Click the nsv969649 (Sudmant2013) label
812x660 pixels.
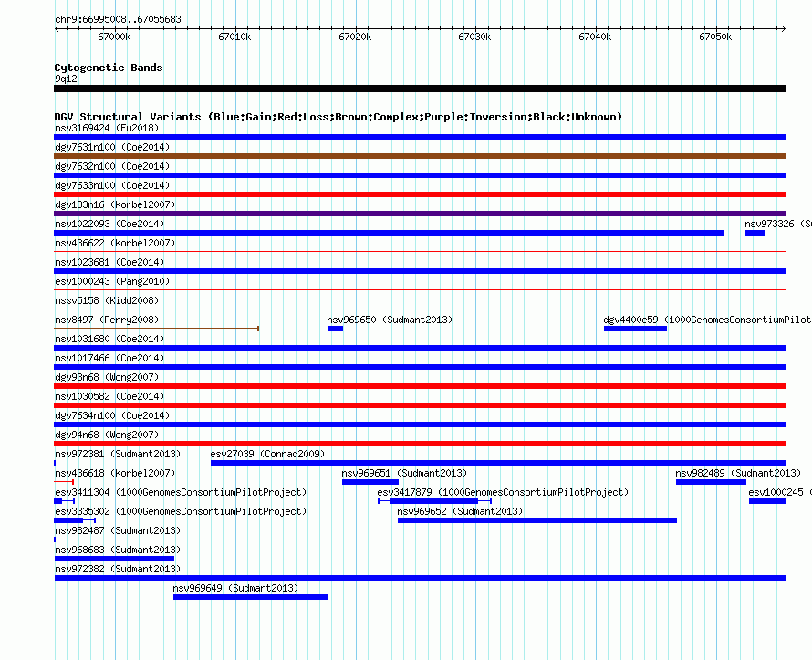tap(235, 588)
